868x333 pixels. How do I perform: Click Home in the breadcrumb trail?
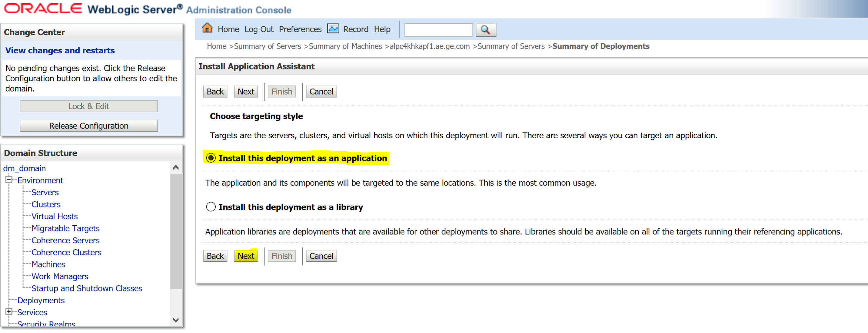pos(216,46)
